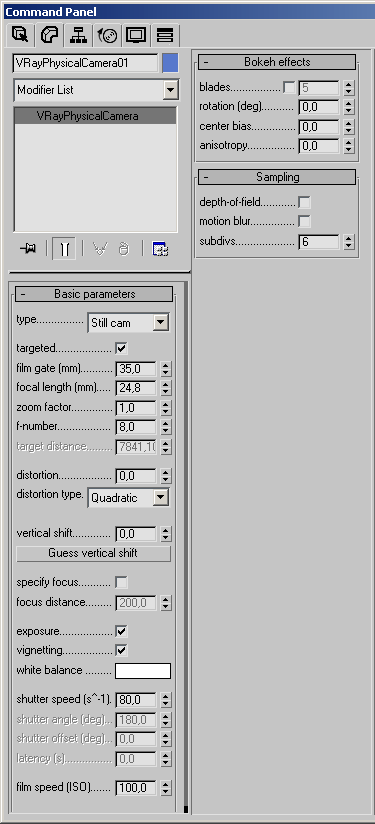Click the vertical shift value field
Screen dimensions: 375x824
136,534
